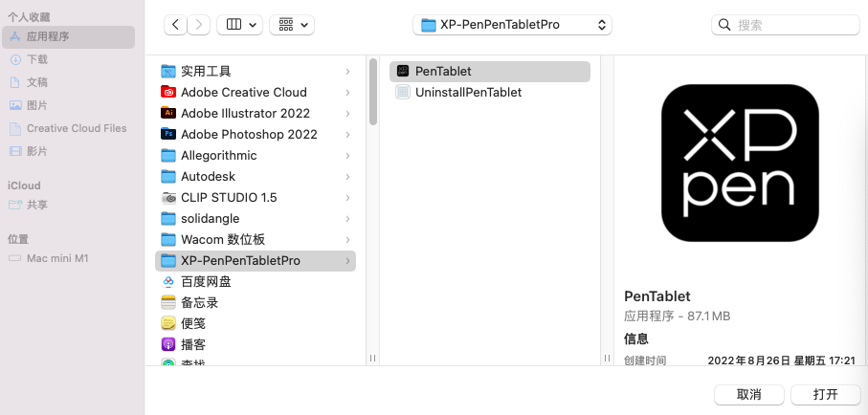
Task: Select 文稿 in the sidebar
Action: pyautogui.click(x=68, y=82)
